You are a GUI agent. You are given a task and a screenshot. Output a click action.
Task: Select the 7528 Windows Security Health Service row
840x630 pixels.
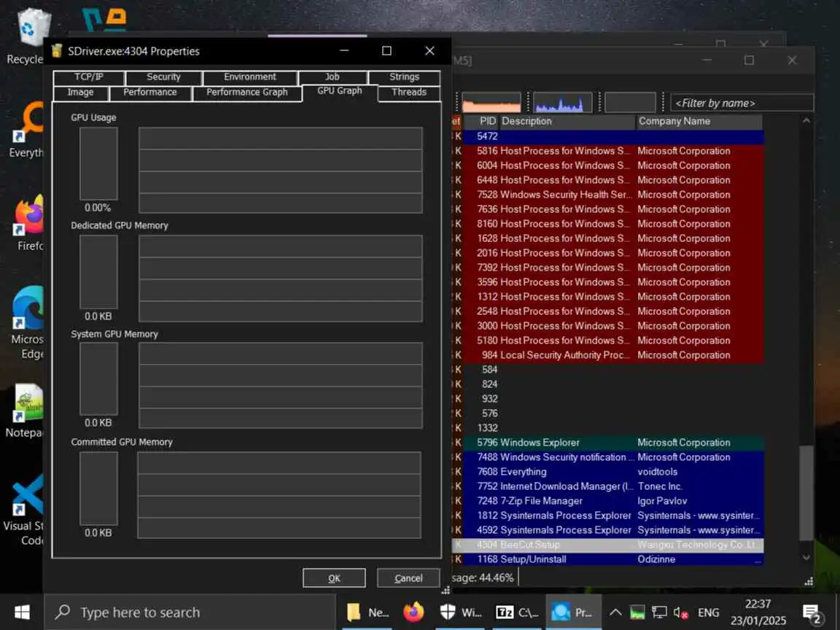point(608,195)
